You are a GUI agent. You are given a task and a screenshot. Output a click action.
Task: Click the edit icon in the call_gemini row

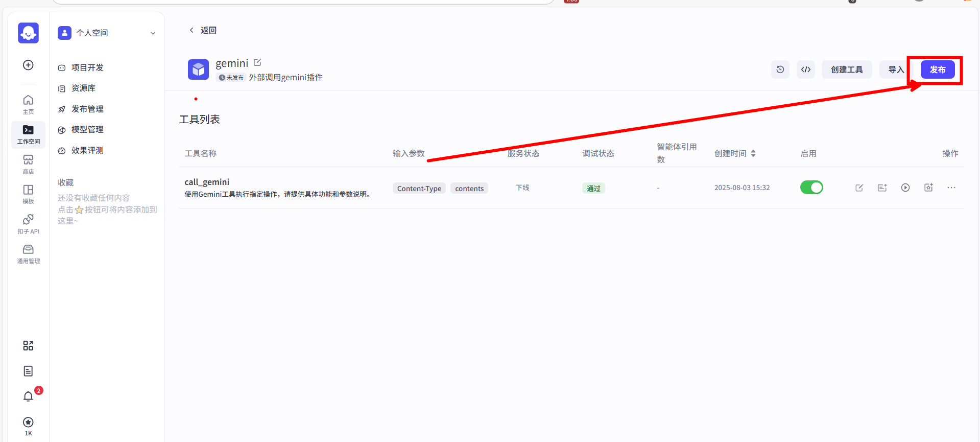point(859,188)
